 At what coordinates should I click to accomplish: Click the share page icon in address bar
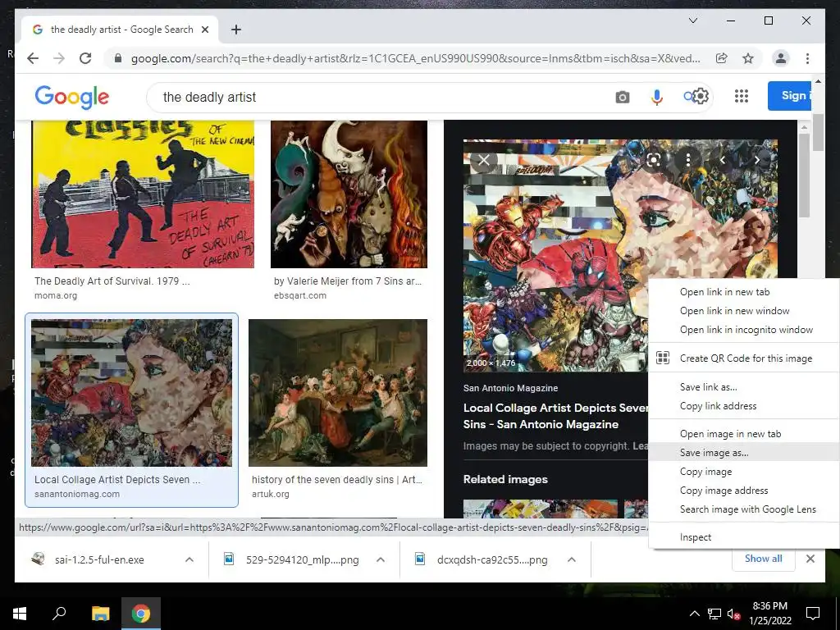click(x=722, y=58)
